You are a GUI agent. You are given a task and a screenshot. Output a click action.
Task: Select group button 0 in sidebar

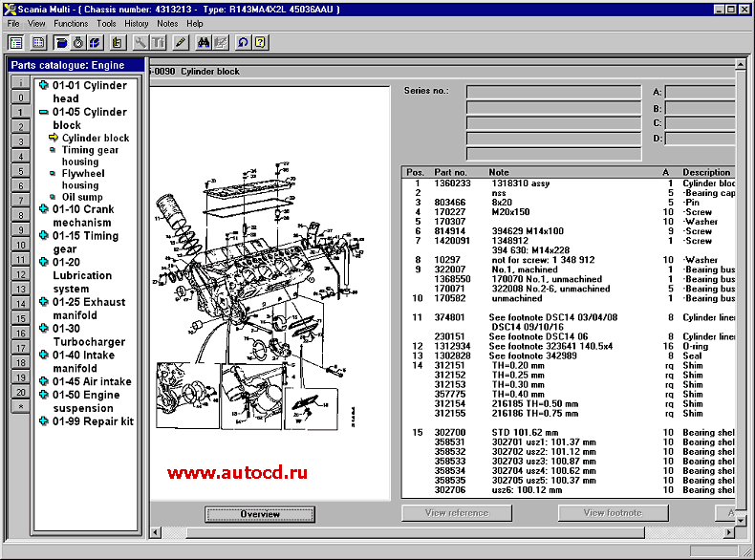pos(20,97)
